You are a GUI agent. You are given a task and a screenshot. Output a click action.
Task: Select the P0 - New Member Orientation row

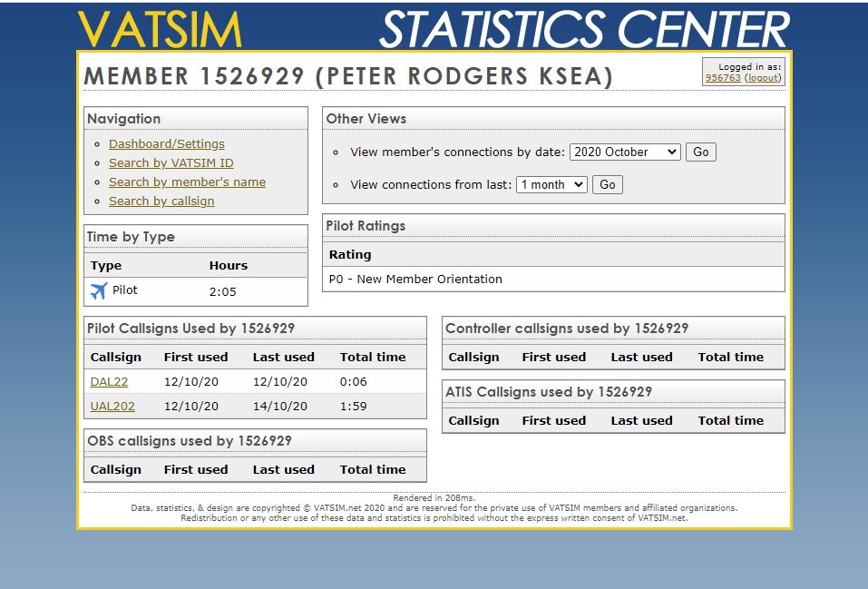point(415,279)
